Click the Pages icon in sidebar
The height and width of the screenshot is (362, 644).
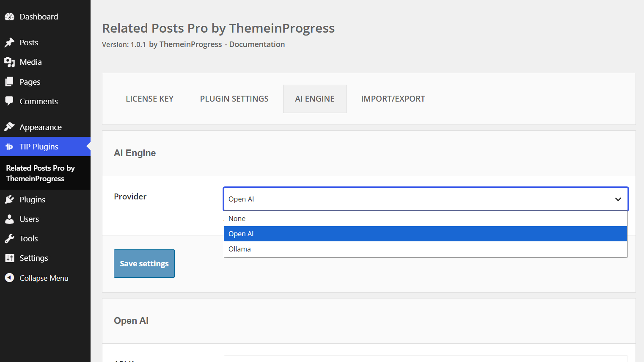click(9, 82)
